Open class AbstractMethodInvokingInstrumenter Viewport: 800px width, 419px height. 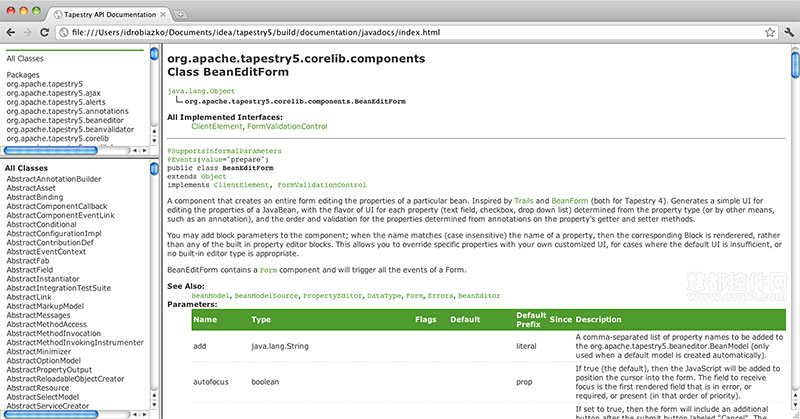click(x=75, y=342)
